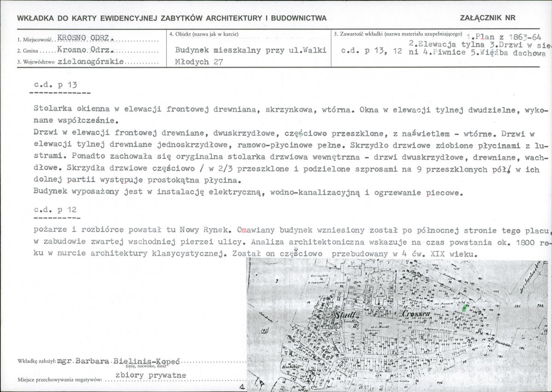Click the historical town plan image
552x392 pixels.
point(398,324)
